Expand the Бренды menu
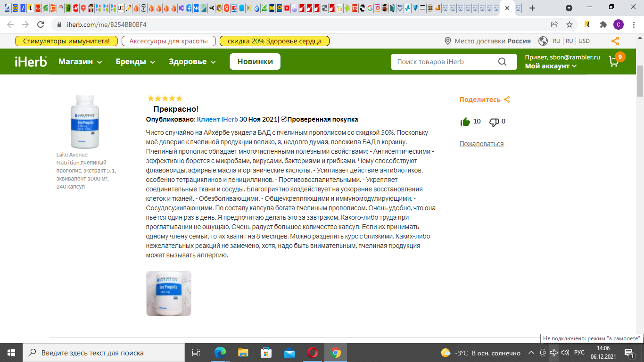Image resolution: width=644 pixels, height=362 pixels. coord(136,62)
